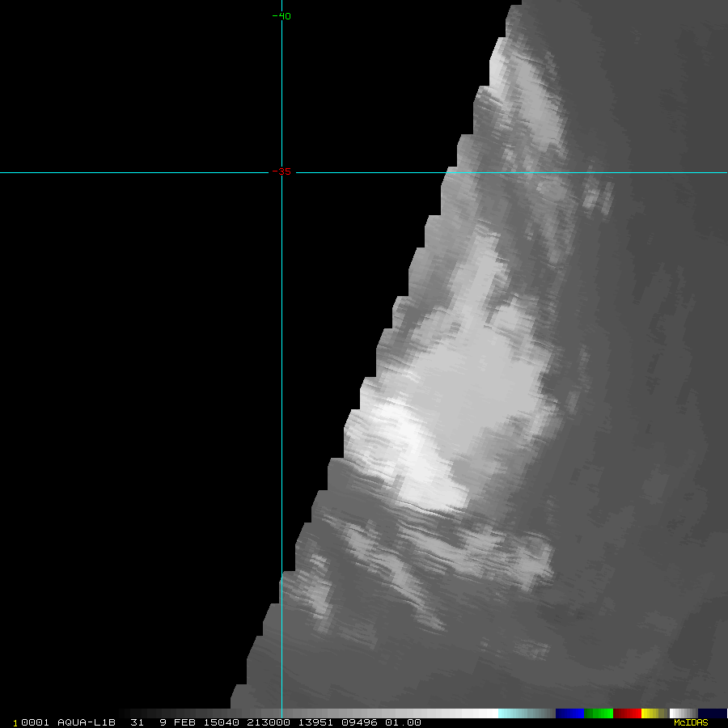Click the AQUA-L1B satellite name text
728x728 pixels.
click(83, 722)
